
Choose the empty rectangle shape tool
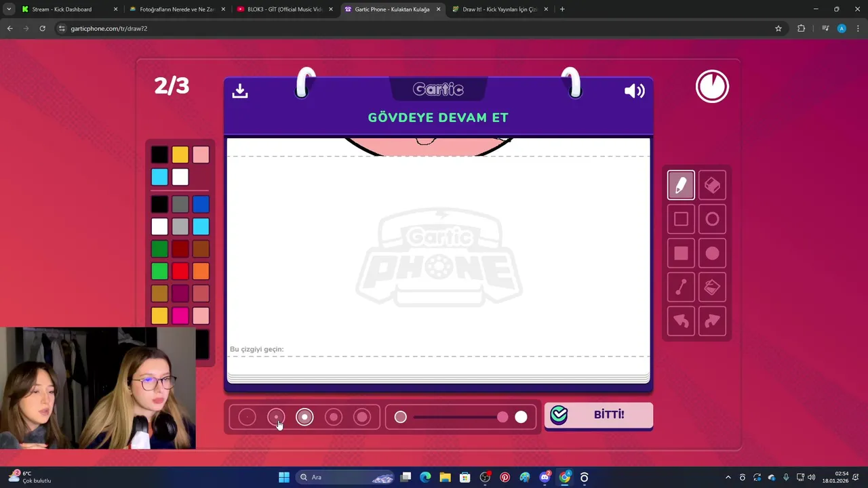[x=681, y=219]
